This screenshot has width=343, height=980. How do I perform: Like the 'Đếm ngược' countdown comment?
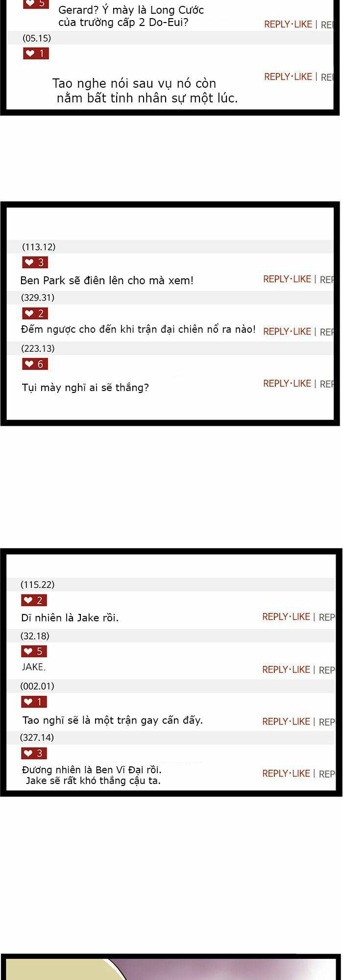click(302, 332)
